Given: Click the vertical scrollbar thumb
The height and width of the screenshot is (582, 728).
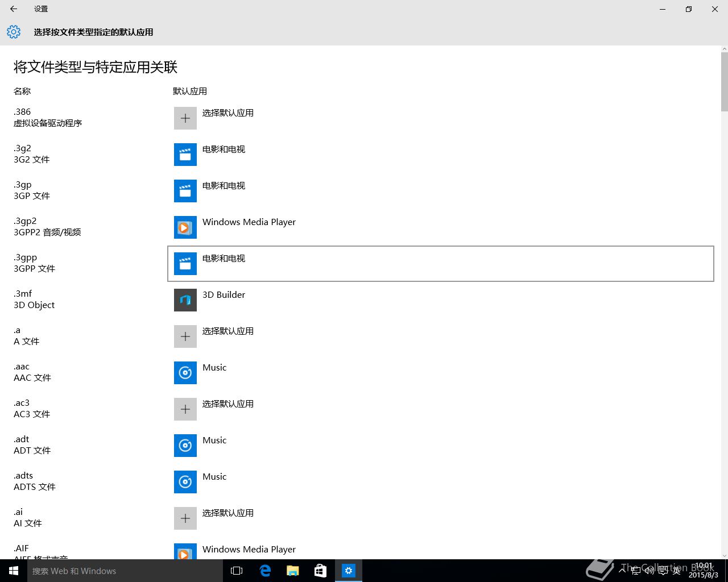Looking at the screenshot, I should click(x=724, y=81).
